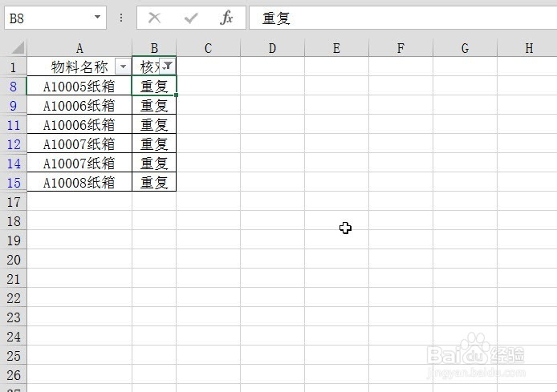Select row 11 header
The height and width of the screenshot is (392, 557).
coord(14,124)
